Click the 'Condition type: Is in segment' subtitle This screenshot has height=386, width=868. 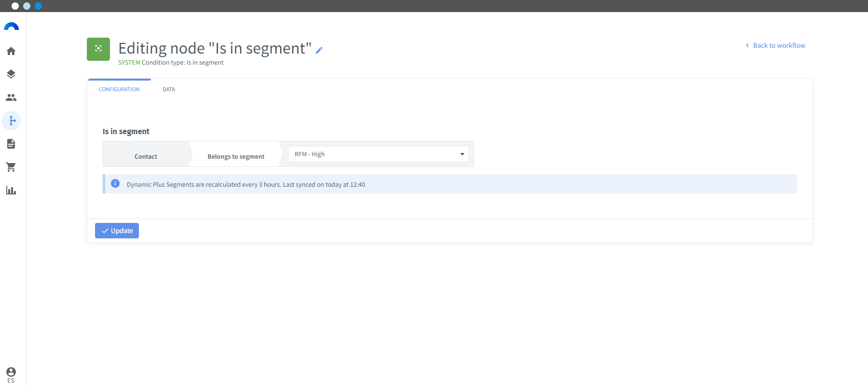click(x=182, y=62)
